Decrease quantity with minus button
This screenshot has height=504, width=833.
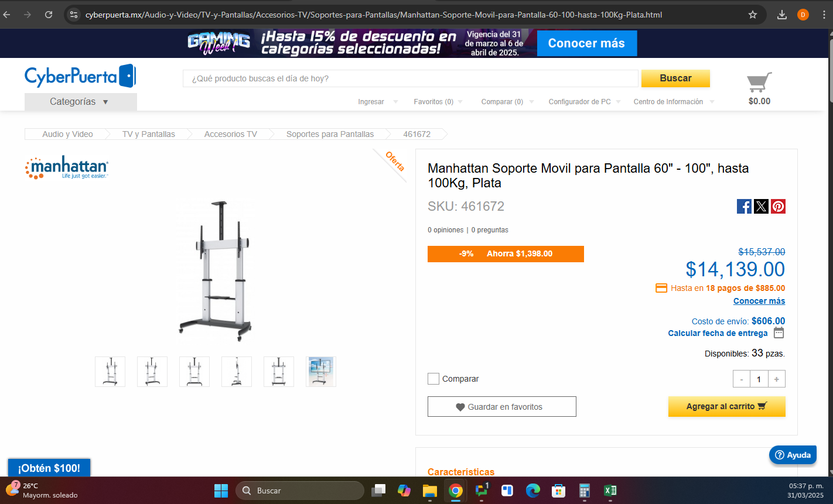click(742, 379)
